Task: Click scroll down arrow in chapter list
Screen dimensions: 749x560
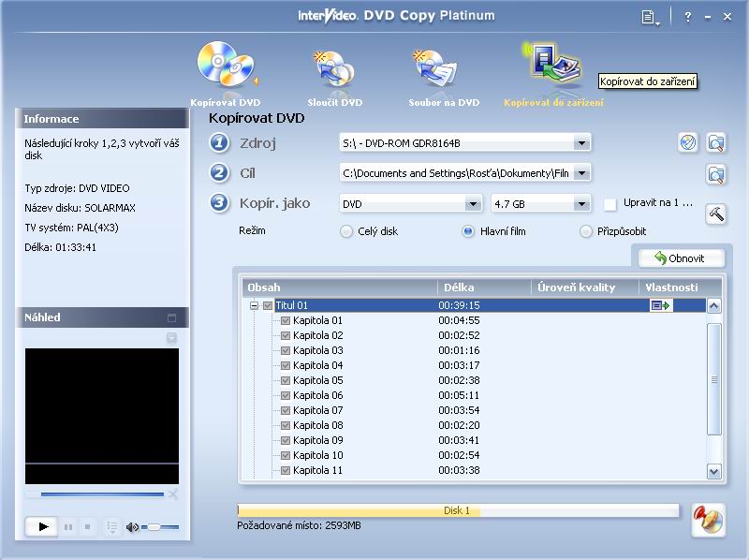Action: [713, 472]
